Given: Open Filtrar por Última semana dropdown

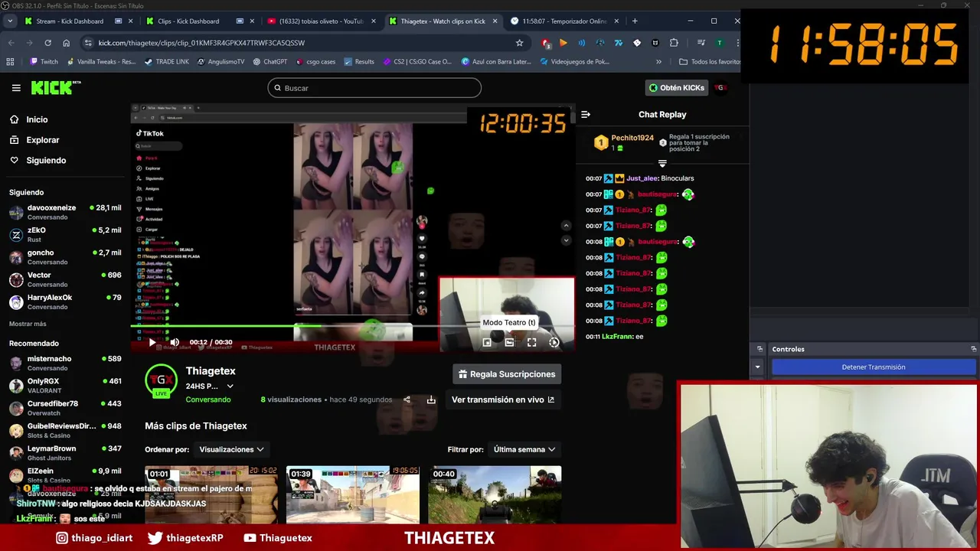Looking at the screenshot, I should 524,449.
